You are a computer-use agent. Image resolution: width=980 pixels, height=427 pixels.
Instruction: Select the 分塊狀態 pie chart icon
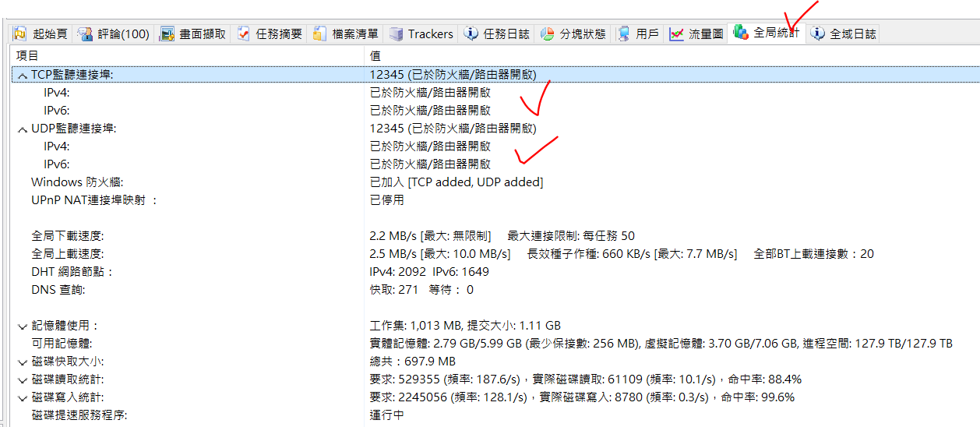[x=548, y=34]
